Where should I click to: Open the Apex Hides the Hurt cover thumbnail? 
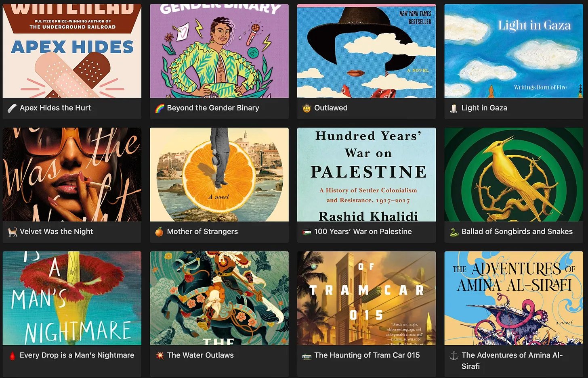[72, 51]
